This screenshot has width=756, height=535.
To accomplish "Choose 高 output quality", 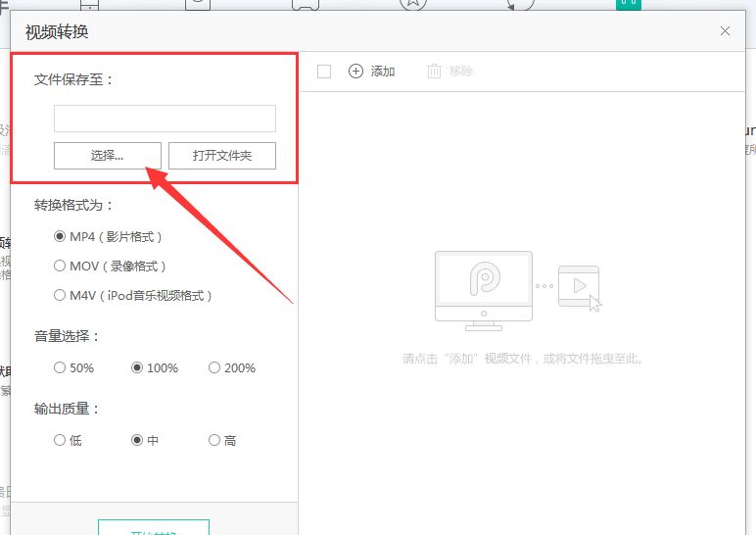I will 214,440.
